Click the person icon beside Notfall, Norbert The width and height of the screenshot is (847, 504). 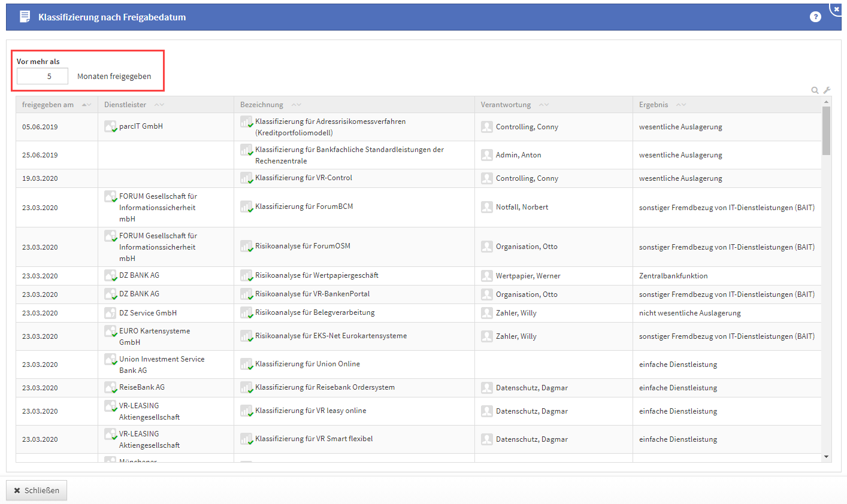pos(487,207)
